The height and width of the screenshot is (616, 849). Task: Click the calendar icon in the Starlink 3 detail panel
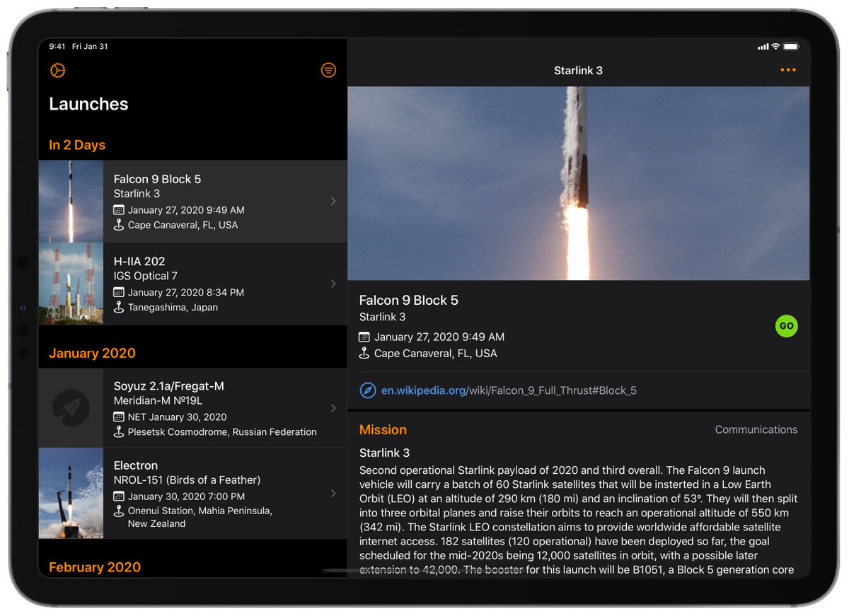point(364,337)
